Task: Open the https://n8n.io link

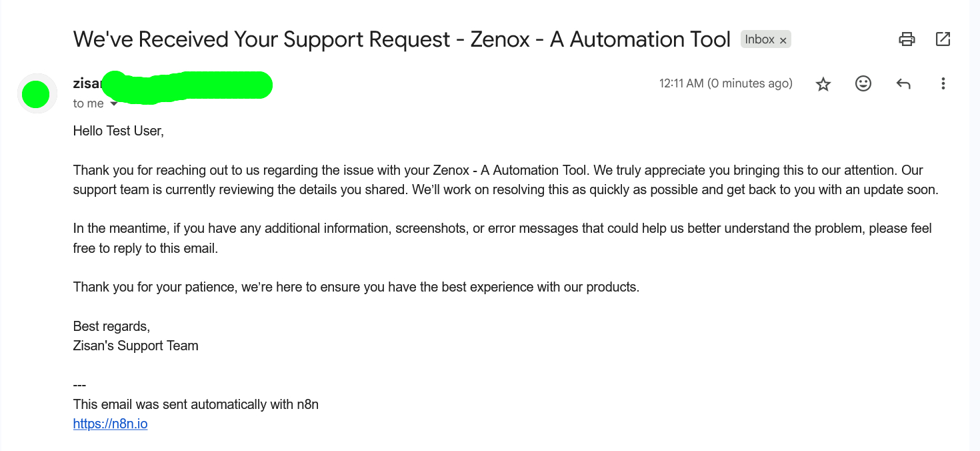Action: click(x=110, y=424)
